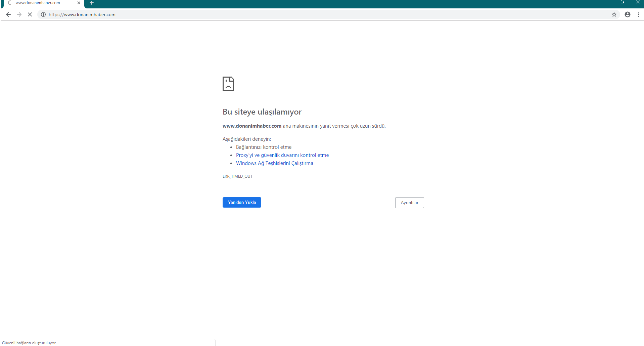
Task: Go back using the browser back arrow
Action: point(8,14)
